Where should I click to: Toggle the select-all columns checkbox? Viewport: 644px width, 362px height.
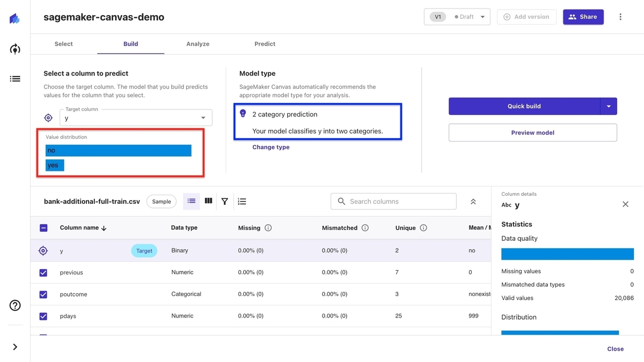tap(43, 228)
